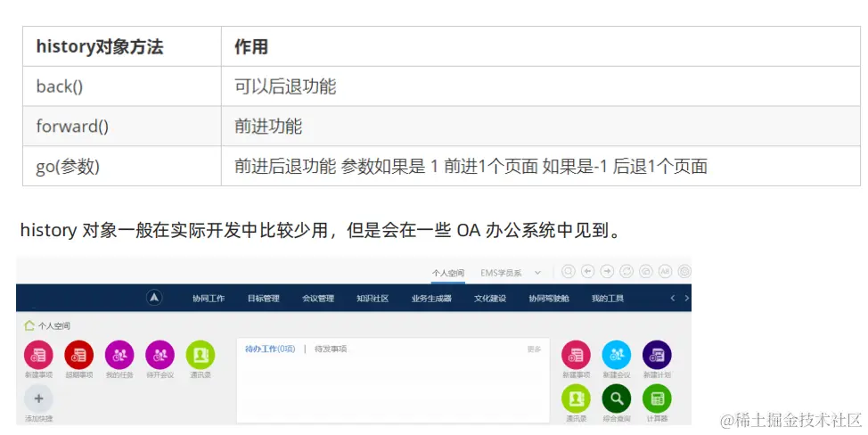
Task: Click the go(参数) table cell
Action: tap(122, 166)
